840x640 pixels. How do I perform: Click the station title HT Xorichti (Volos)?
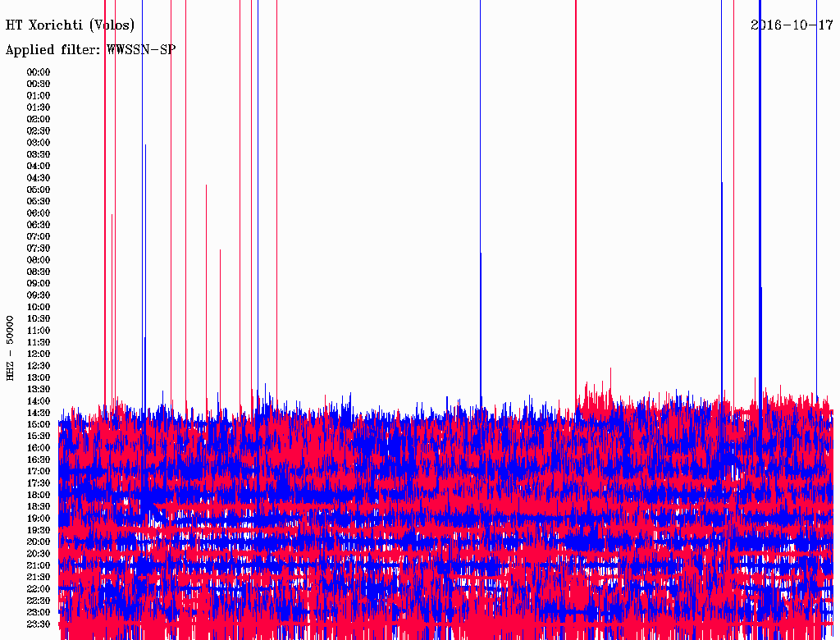[70, 25]
